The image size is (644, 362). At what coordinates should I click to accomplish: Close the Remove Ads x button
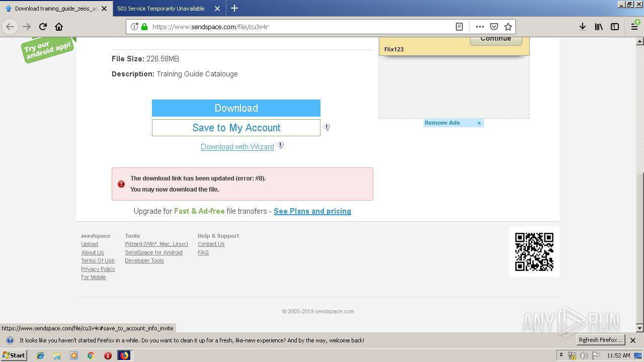click(x=479, y=123)
